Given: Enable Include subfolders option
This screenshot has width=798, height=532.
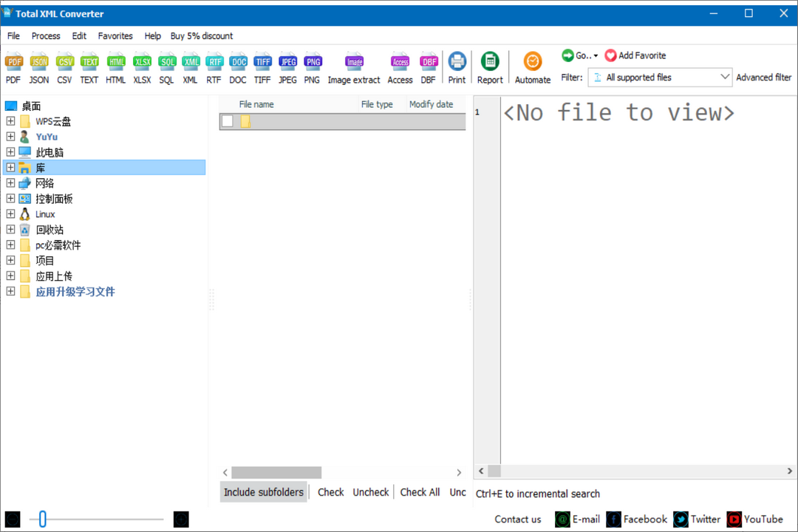Looking at the screenshot, I should pos(263,491).
